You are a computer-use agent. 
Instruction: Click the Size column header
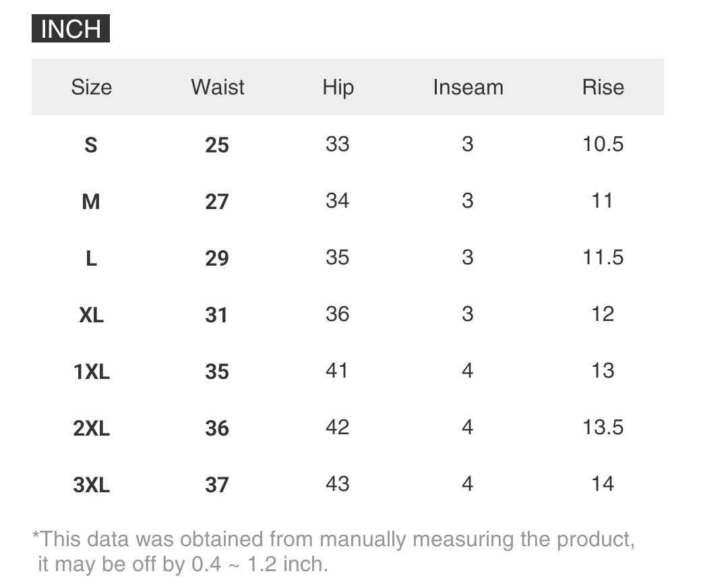[91, 87]
